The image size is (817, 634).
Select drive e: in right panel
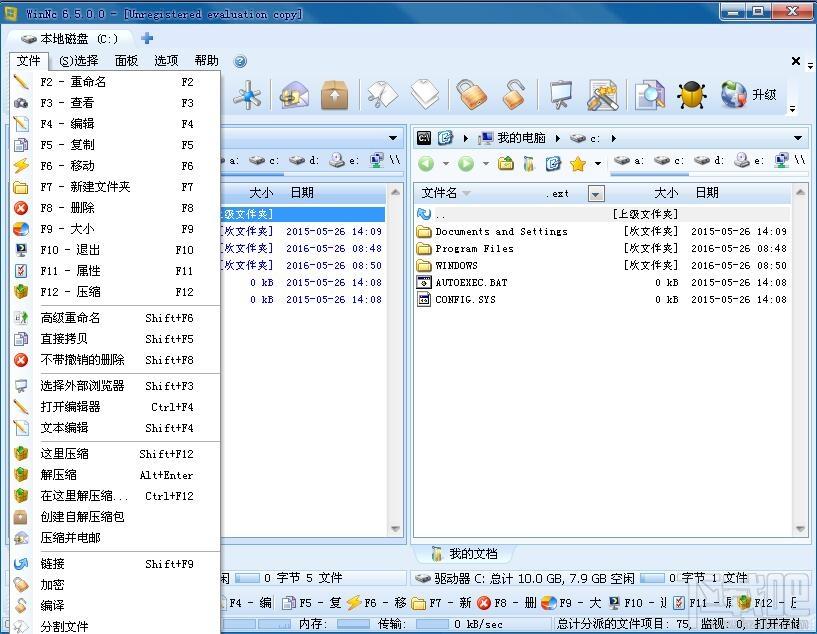point(749,160)
